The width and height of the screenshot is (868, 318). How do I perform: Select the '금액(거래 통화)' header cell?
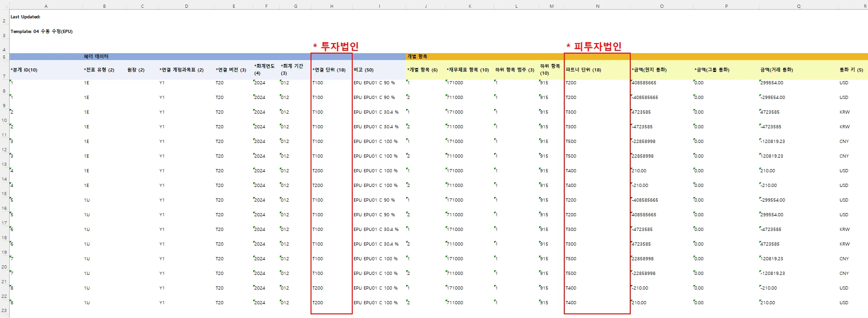(x=776, y=70)
